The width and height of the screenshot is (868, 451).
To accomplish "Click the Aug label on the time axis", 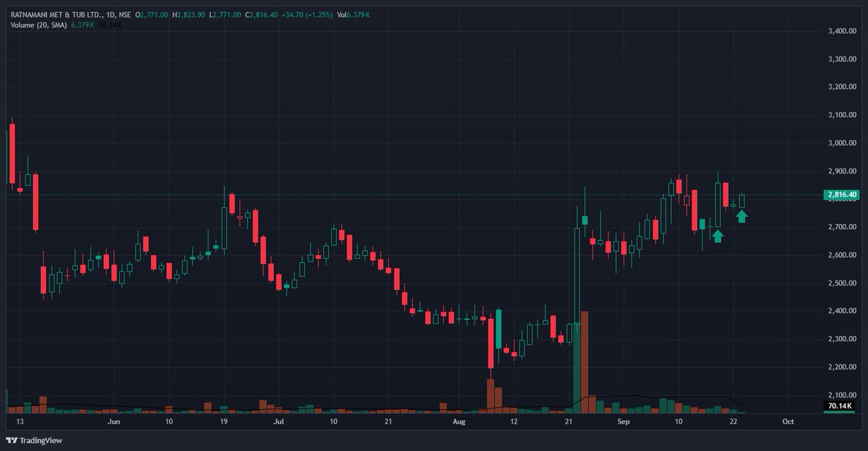I will point(459,421).
